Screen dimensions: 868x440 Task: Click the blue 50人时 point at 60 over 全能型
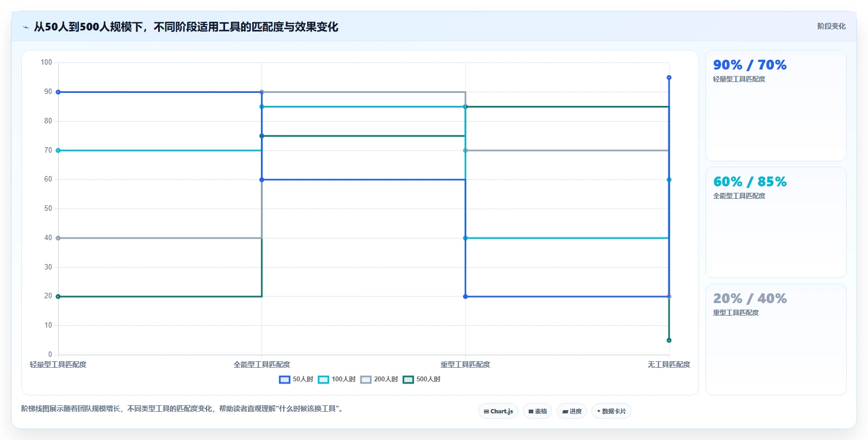click(262, 180)
